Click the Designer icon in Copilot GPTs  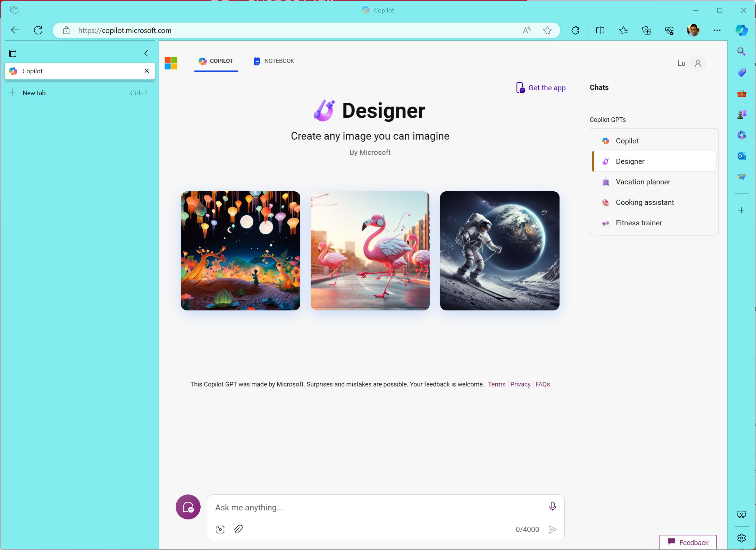click(x=606, y=161)
